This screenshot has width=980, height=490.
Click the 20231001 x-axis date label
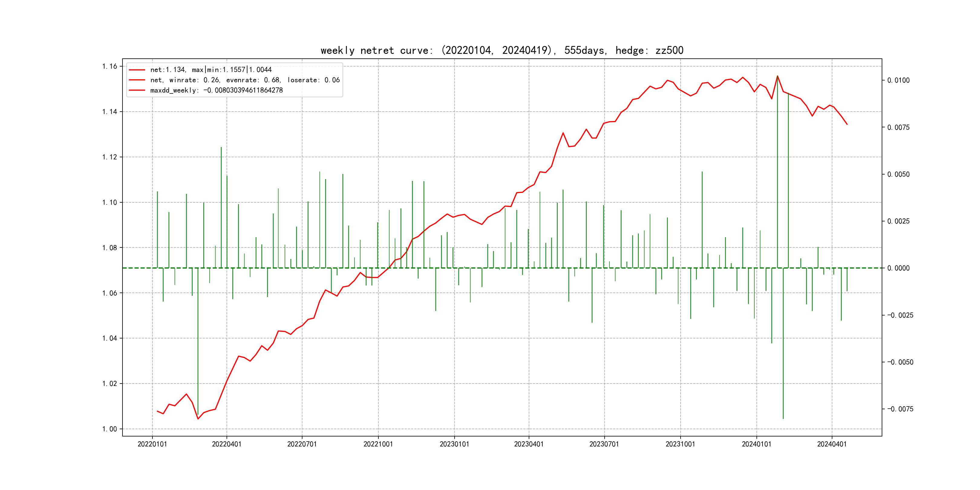(680, 444)
